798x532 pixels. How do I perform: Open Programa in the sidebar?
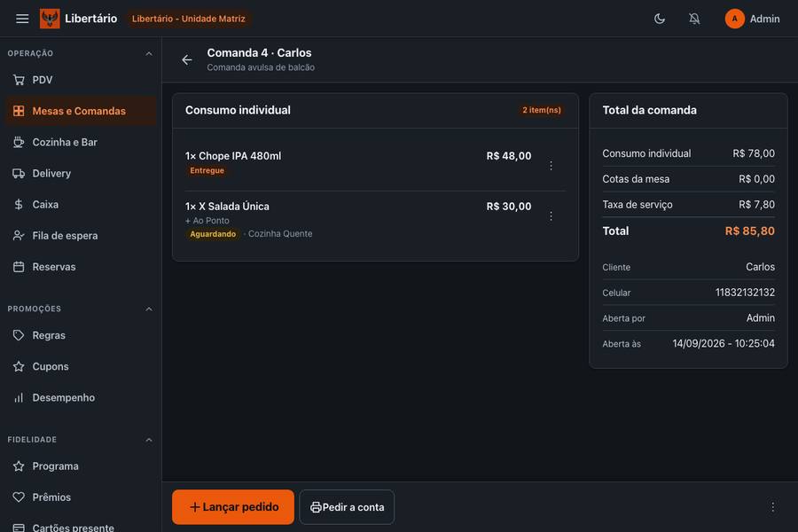[x=81, y=465]
